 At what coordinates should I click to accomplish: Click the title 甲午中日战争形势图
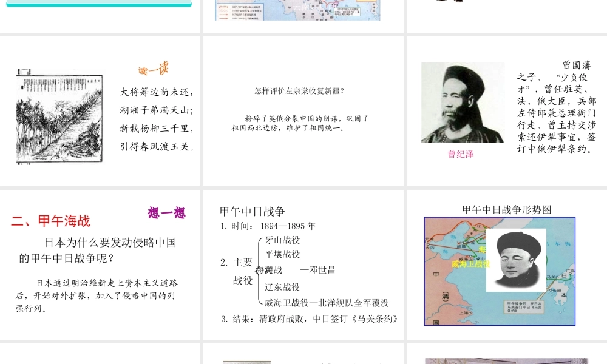click(507, 210)
